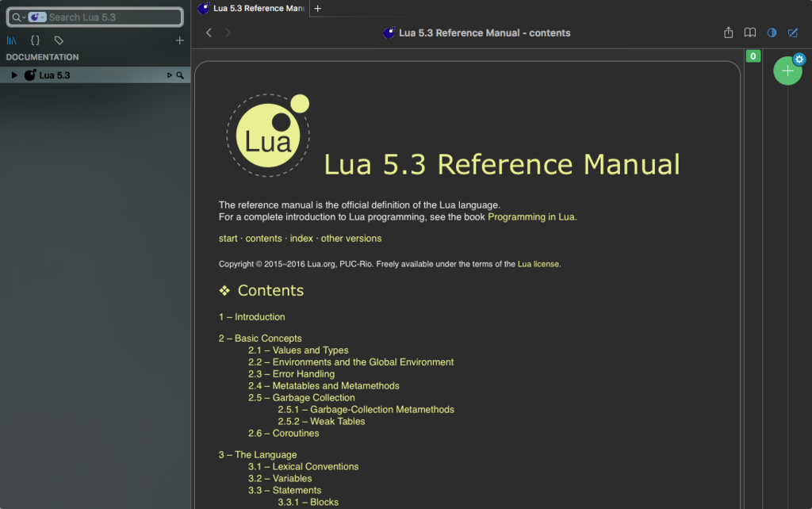Open 3.1 – Lexical Conventions

(x=303, y=466)
